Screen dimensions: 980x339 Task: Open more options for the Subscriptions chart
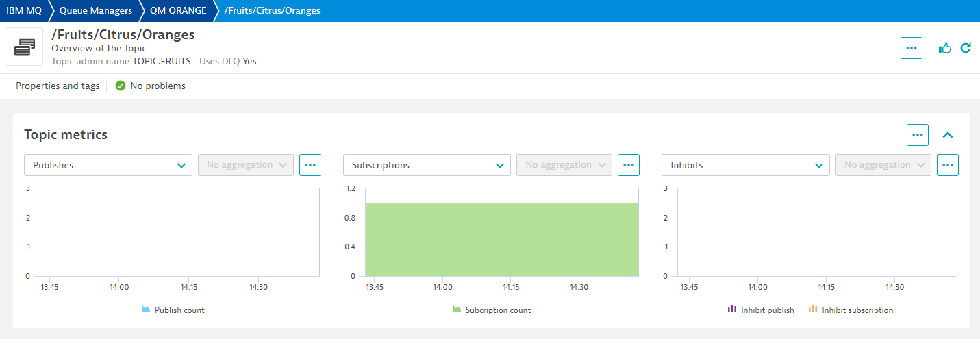[629, 165]
